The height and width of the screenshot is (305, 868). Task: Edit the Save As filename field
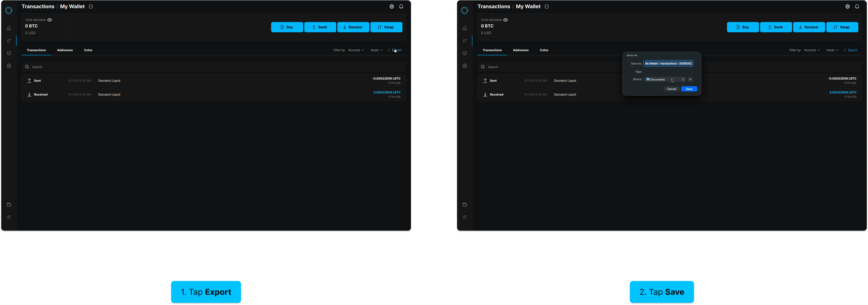point(668,63)
